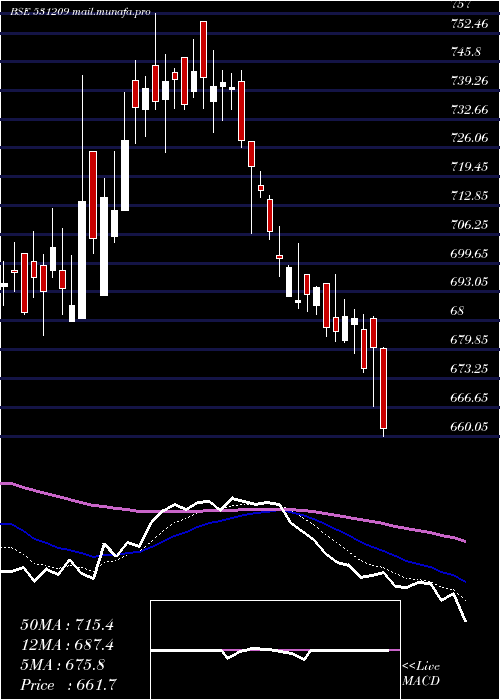Select the 673.25 price axis label
This screenshot has width=500, height=700.
point(469,369)
